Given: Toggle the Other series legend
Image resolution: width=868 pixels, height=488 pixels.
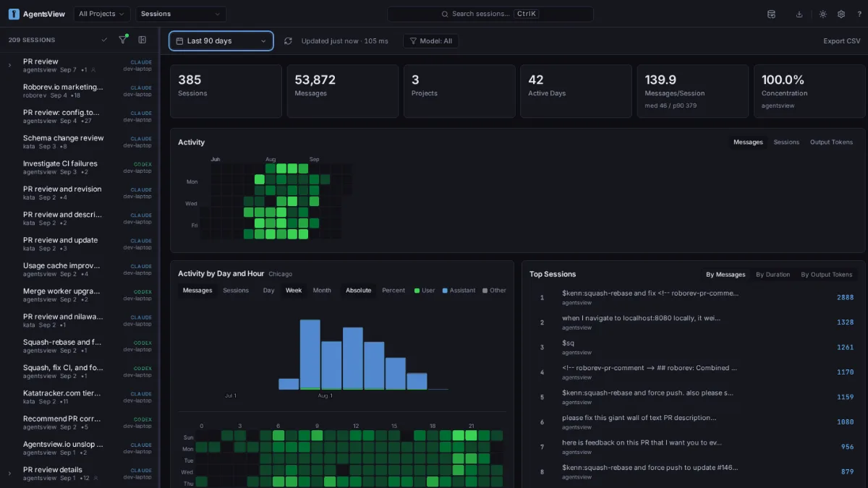Looking at the screenshot, I should [x=494, y=291].
